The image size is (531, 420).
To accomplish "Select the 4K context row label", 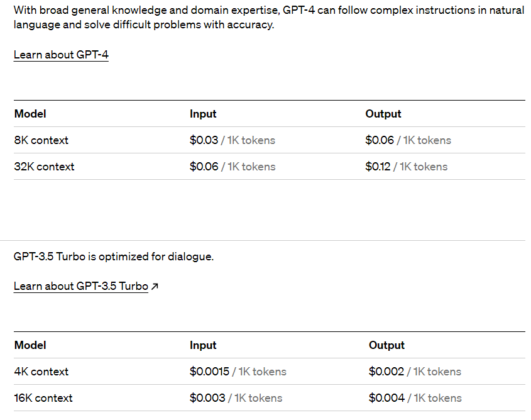I will pos(41,371).
